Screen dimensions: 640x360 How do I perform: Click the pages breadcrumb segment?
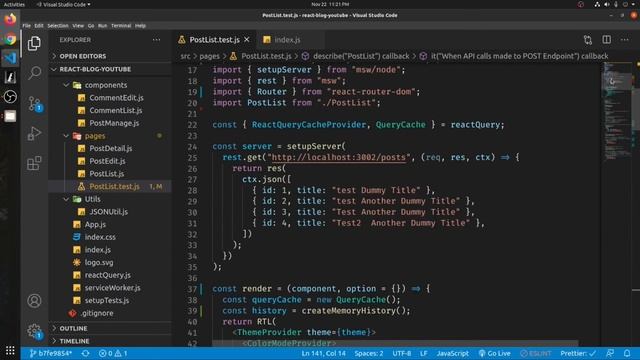(x=209, y=56)
